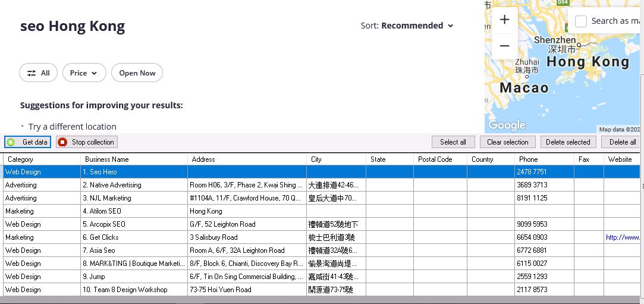Toggle the Open Now filter

[x=137, y=73]
